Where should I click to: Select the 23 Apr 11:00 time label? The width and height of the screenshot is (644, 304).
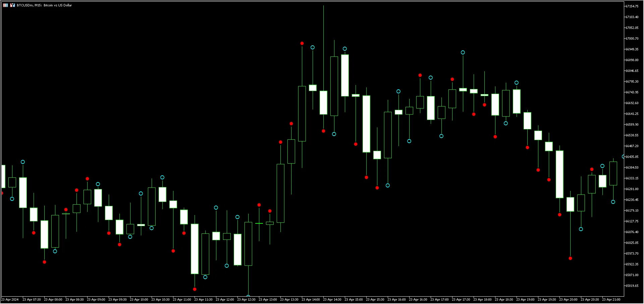point(182,300)
